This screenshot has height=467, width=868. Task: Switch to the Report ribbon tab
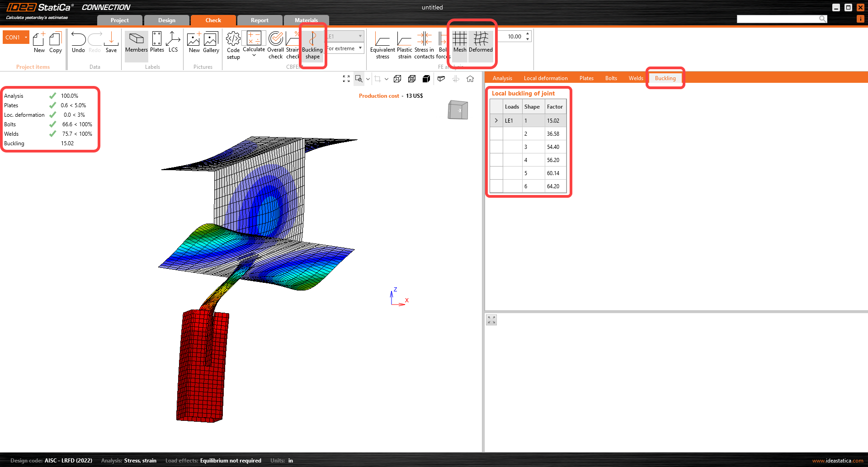259,20
